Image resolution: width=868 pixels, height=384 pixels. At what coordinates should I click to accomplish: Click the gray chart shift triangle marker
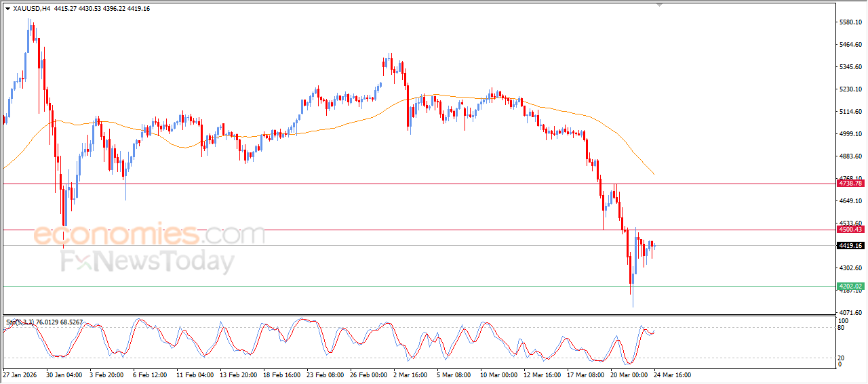(x=660, y=5)
